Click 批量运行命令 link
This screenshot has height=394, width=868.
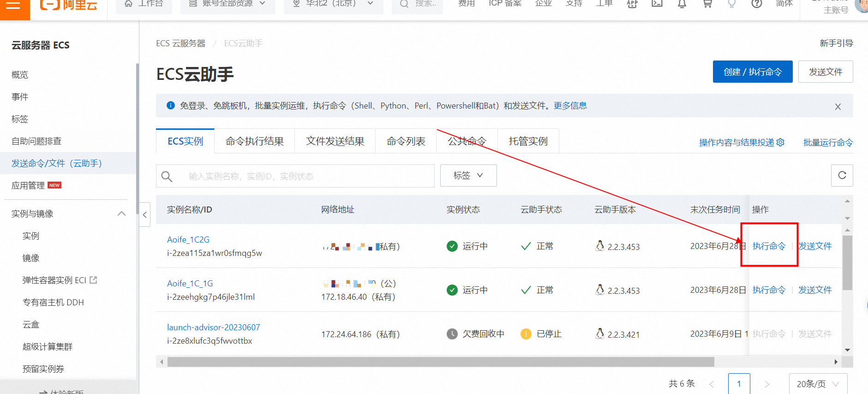tap(828, 143)
